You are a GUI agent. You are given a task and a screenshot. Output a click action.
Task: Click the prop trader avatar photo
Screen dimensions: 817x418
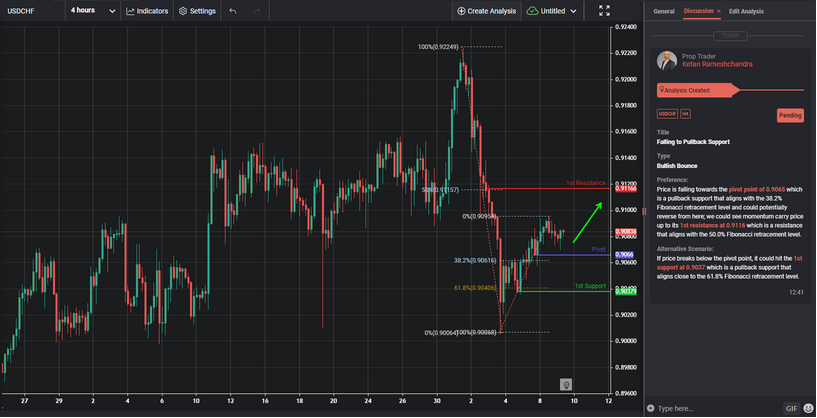pos(666,60)
